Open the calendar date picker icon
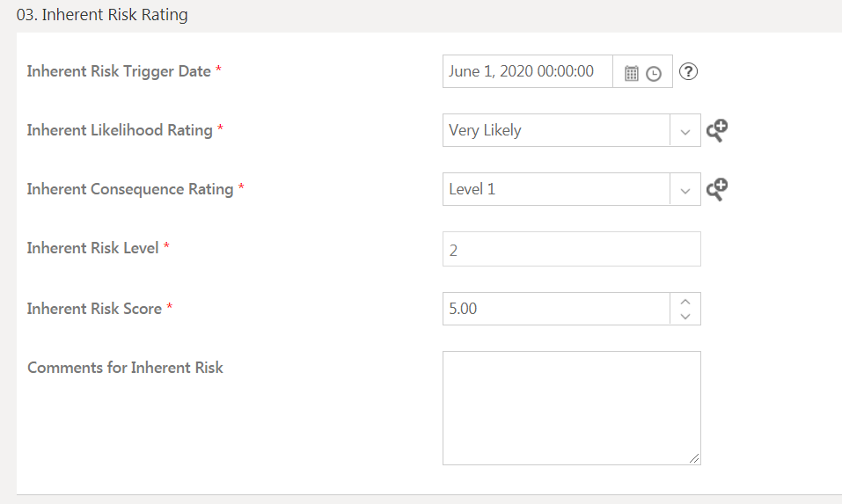The image size is (842, 504). (631, 73)
